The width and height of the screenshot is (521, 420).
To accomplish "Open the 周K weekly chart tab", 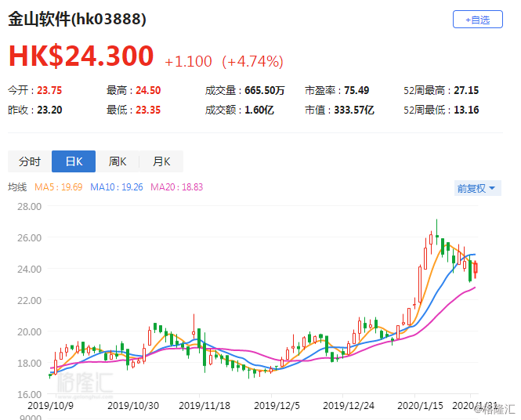I will point(118,161).
